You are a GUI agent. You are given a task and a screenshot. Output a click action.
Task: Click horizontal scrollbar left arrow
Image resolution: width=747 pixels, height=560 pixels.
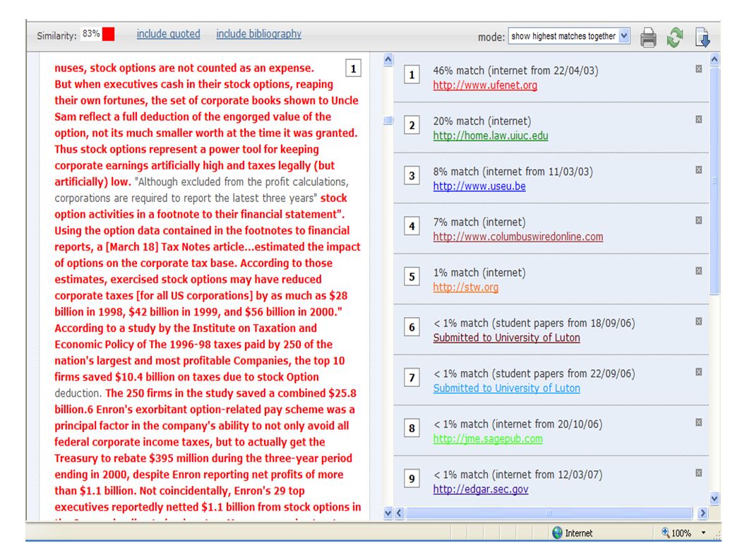click(x=399, y=513)
